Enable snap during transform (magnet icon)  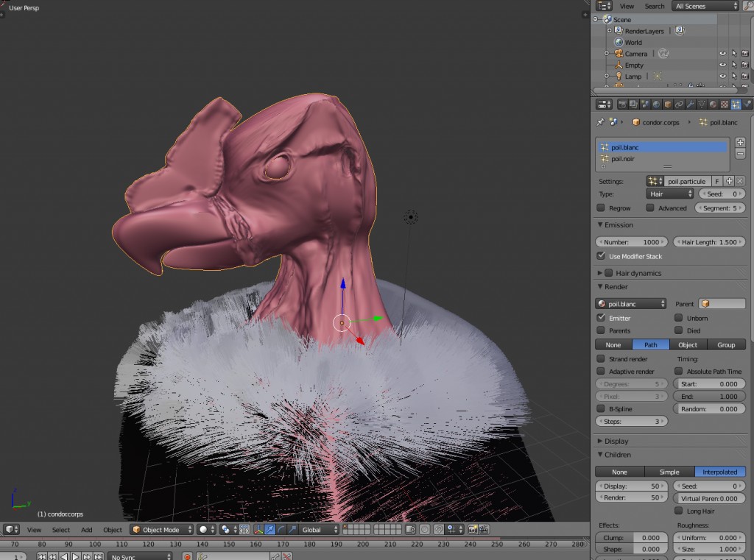coord(439,529)
